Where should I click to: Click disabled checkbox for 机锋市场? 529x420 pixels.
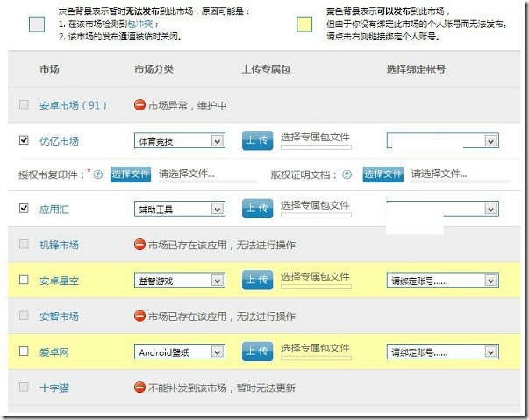[x=24, y=244]
